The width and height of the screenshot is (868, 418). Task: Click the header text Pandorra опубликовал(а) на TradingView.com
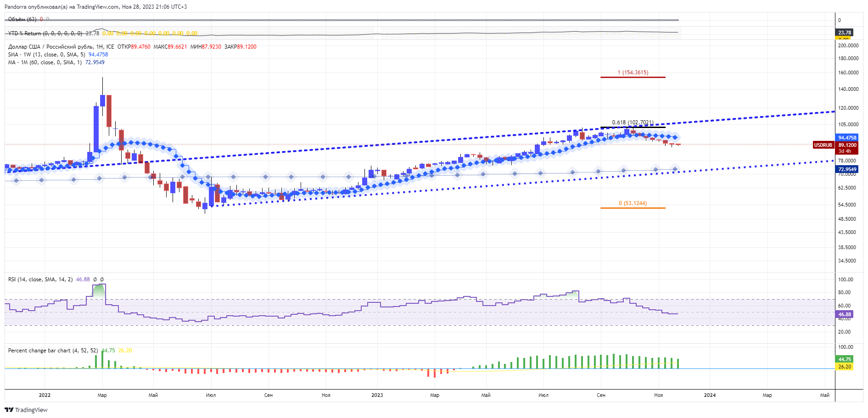[x=61, y=7]
